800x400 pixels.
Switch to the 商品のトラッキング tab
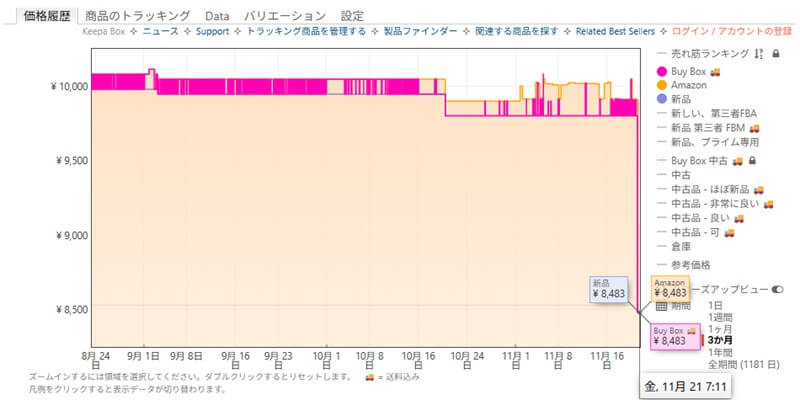point(137,16)
